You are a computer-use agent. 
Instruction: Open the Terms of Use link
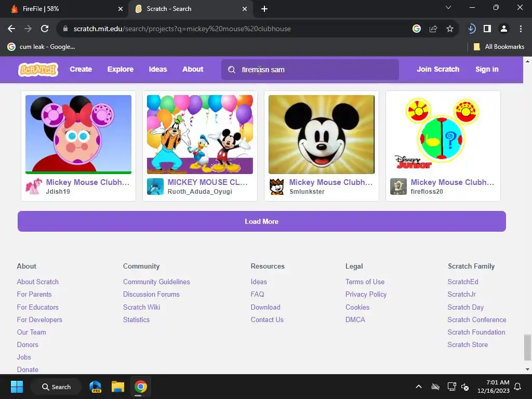[365, 282]
